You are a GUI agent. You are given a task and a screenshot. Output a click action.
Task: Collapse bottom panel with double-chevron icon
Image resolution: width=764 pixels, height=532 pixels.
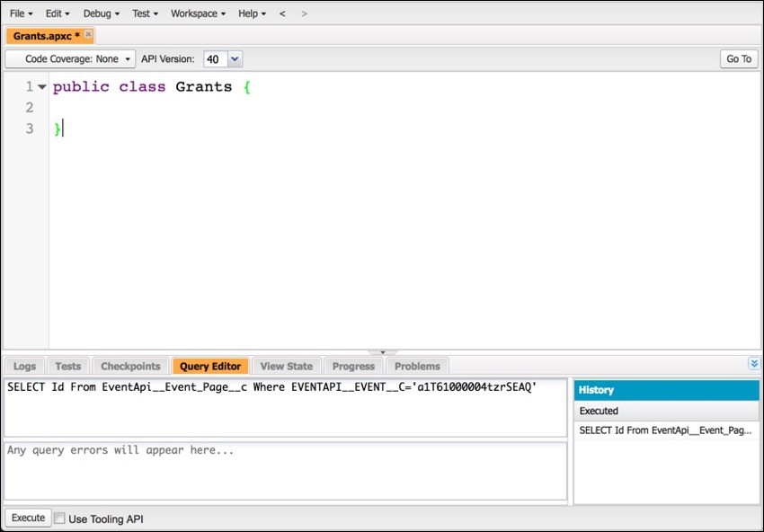pyautogui.click(x=754, y=363)
